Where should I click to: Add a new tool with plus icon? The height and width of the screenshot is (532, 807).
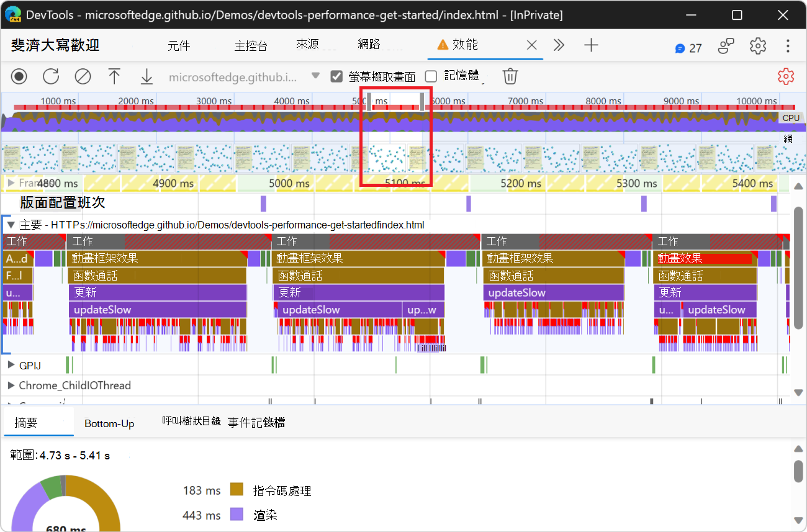(591, 45)
